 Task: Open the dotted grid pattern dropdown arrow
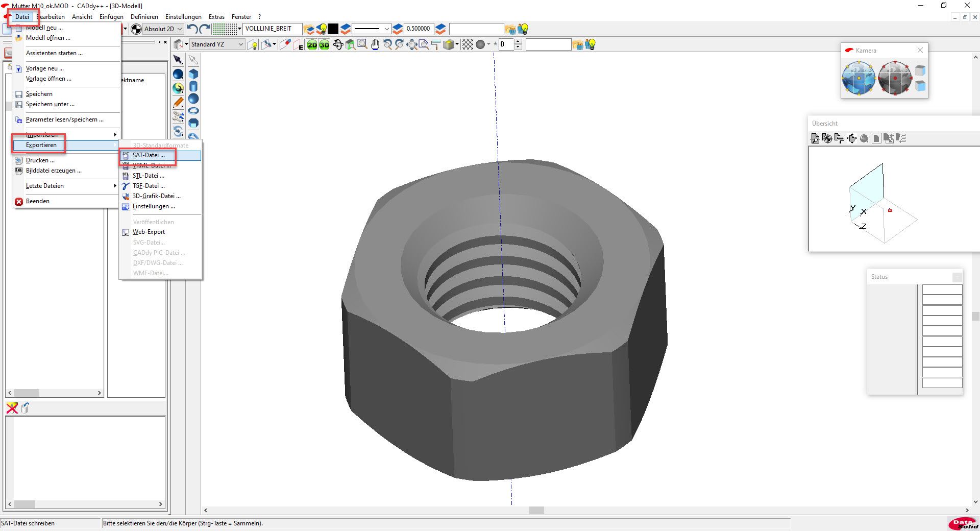(x=239, y=29)
